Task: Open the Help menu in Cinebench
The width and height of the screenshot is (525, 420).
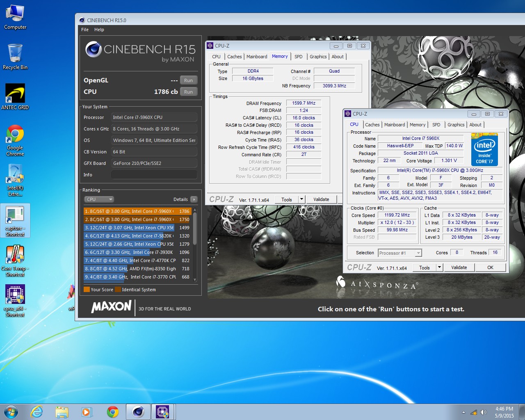Action: [x=99, y=30]
